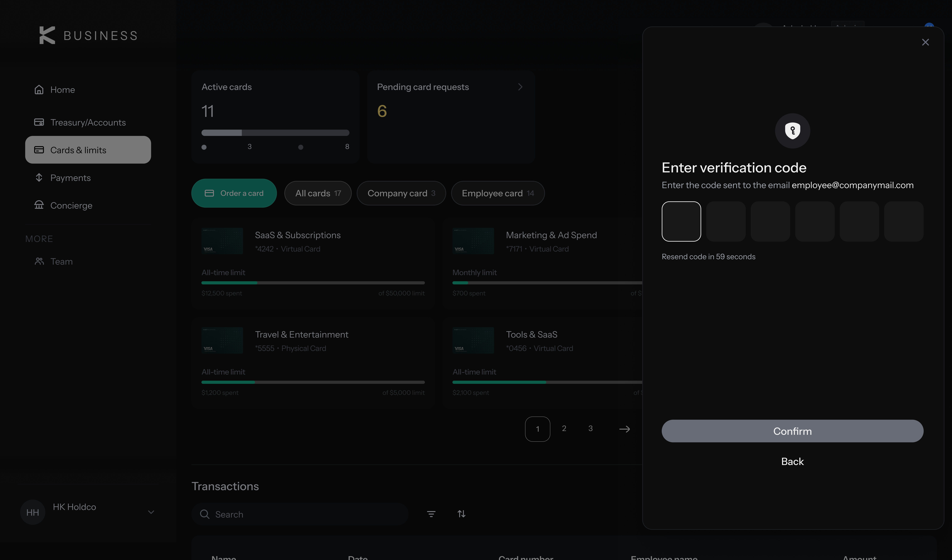Focus the second verification code box
952x560 pixels.
tap(726, 221)
